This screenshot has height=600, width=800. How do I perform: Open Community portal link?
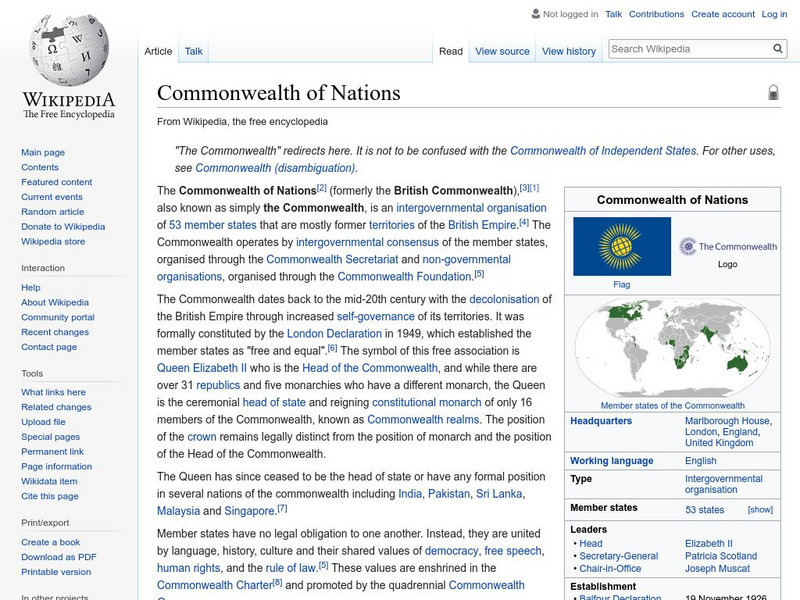(x=58, y=317)
